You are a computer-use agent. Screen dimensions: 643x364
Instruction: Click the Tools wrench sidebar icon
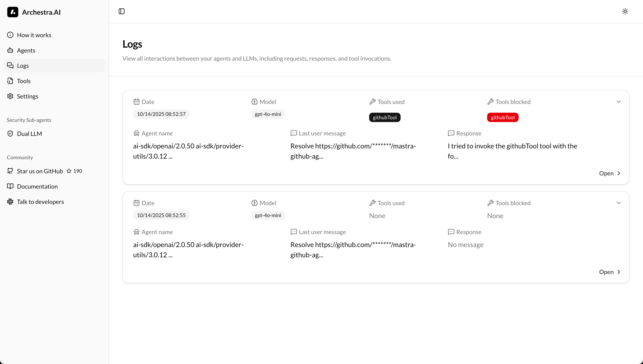pos(10,81)
